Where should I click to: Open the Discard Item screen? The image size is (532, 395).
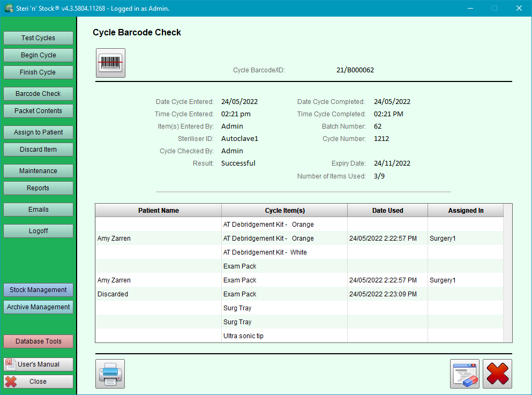pos(39,150)
